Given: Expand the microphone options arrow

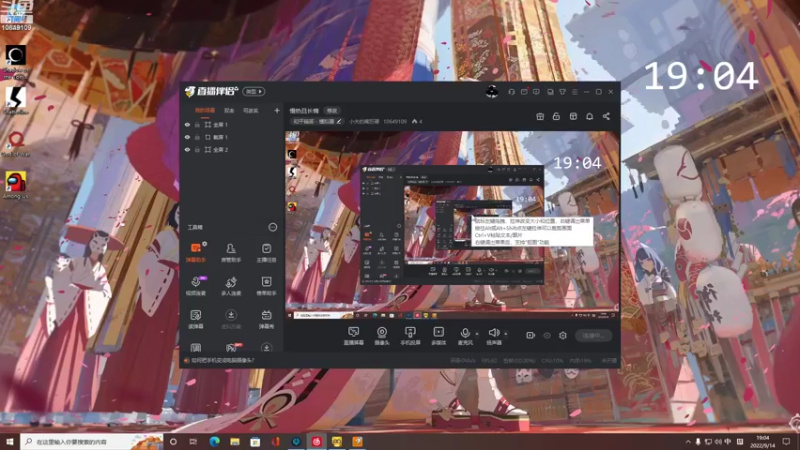Looking at the screenshot, I should [x=477, y=334].
